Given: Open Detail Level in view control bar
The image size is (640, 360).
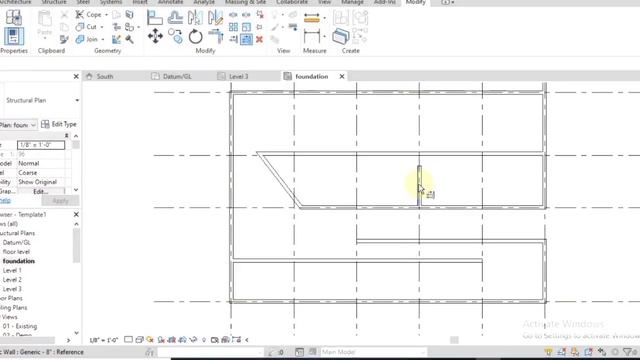Looking at the screenshot, I should coord(128,340).
